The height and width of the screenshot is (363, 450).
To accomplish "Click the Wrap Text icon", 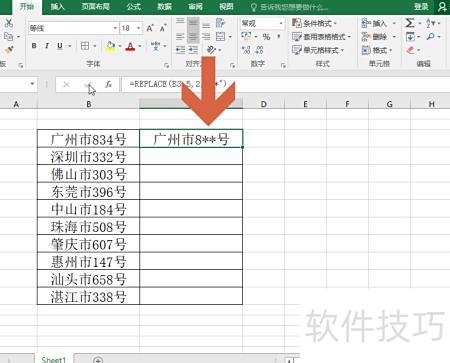I will tap(220, 23).
